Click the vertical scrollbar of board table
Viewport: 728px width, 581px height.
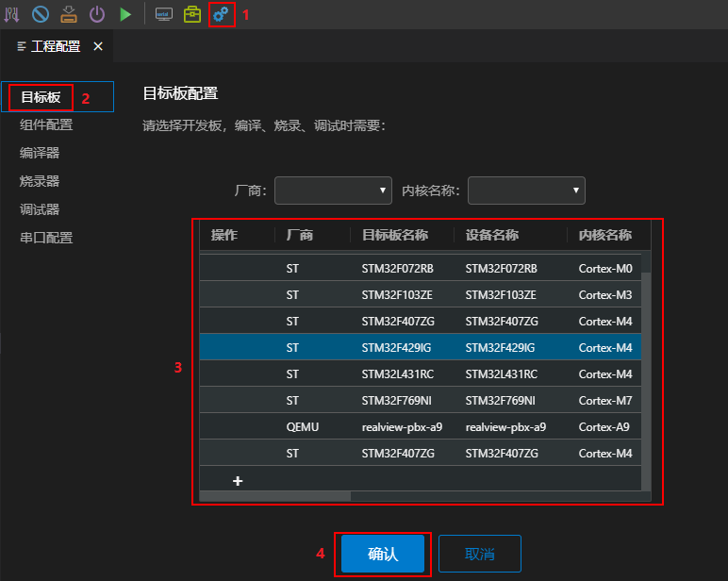(646, 381)
